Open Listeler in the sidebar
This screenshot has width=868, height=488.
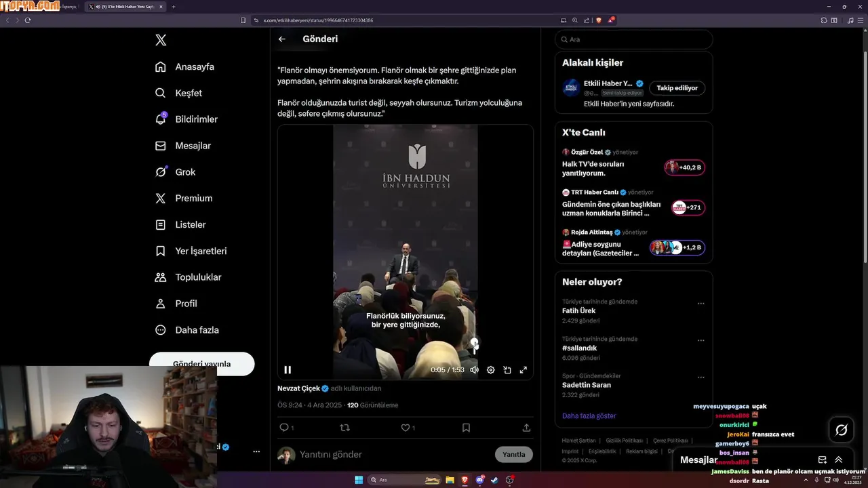[180, 224]
